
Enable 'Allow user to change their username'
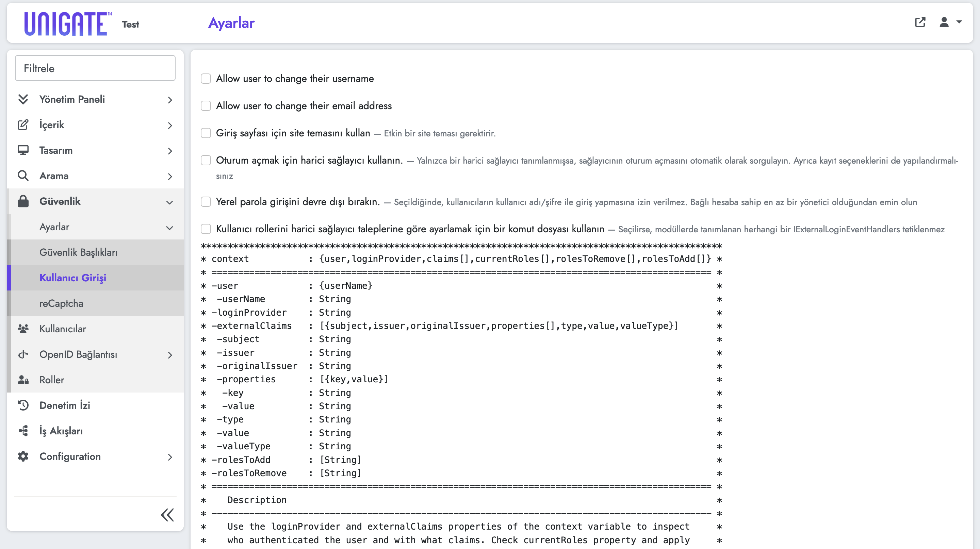click(206, 79)
